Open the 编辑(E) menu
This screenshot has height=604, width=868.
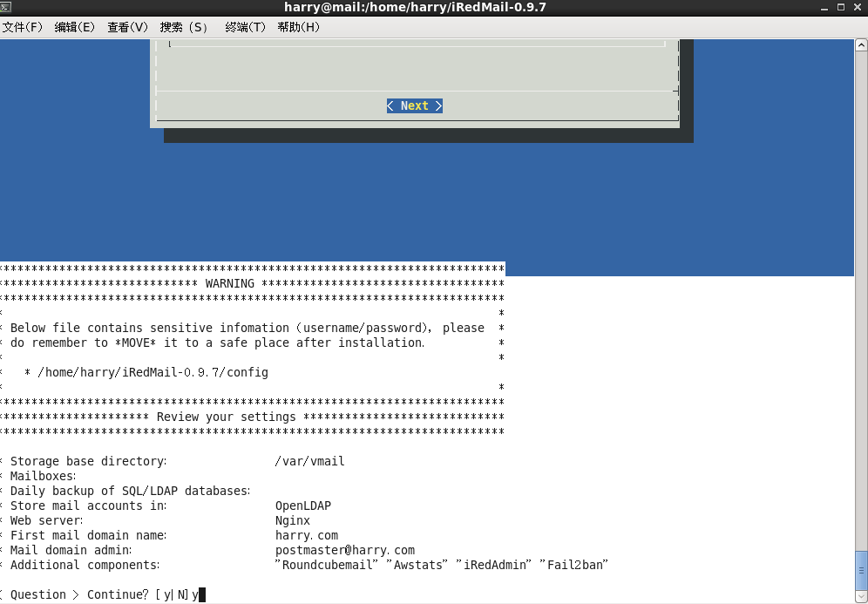pos(75,27)
